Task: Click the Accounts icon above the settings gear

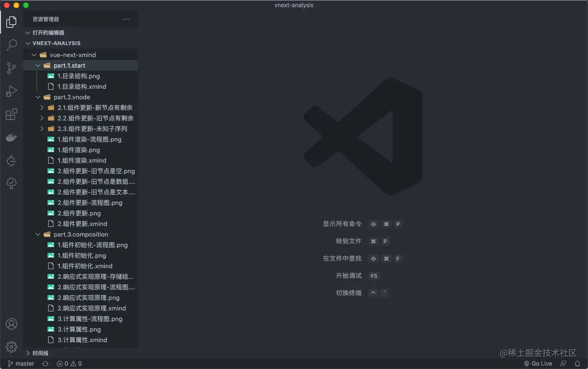Action: point(11,324)
